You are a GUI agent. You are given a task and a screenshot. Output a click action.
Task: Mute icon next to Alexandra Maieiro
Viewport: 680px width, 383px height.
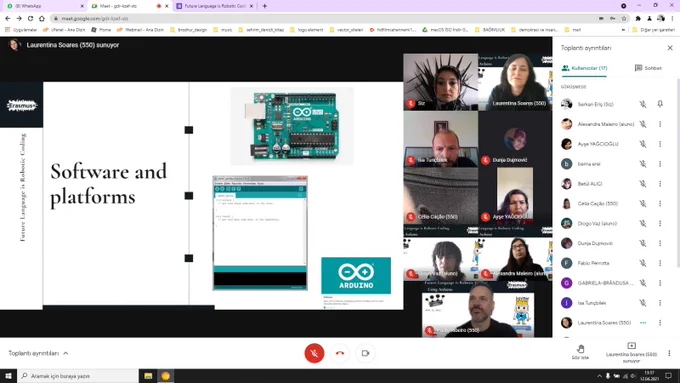point(643,124)
